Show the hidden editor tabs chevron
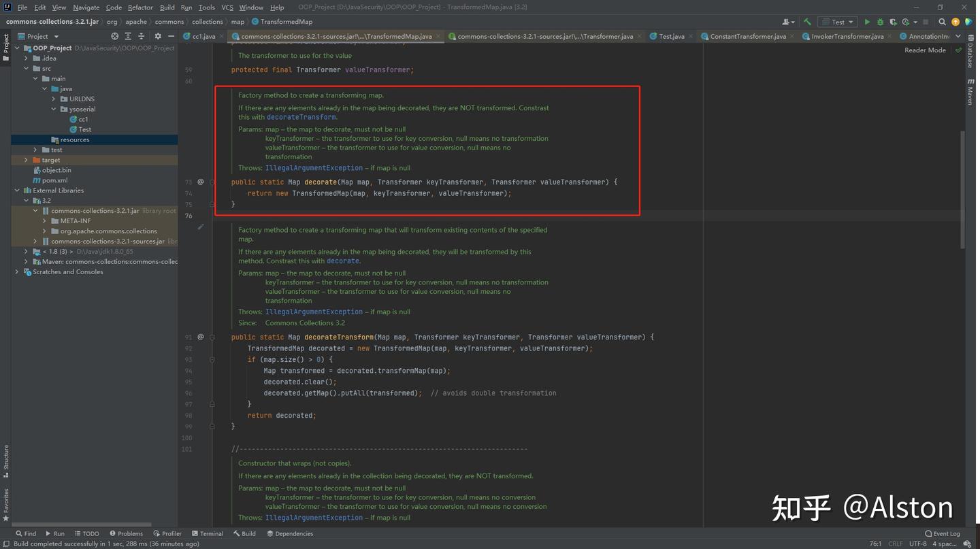 [x=958, y=36]
